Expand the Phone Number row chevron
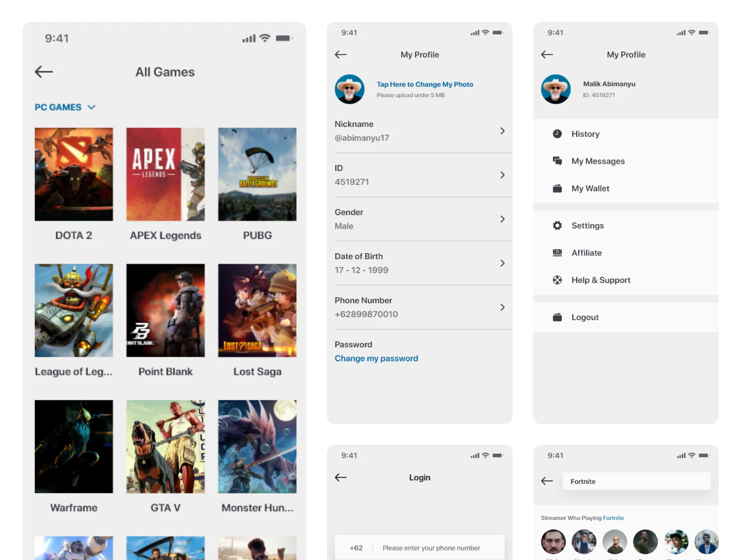This screenshot has width=741, height=560. click(502, 307)
